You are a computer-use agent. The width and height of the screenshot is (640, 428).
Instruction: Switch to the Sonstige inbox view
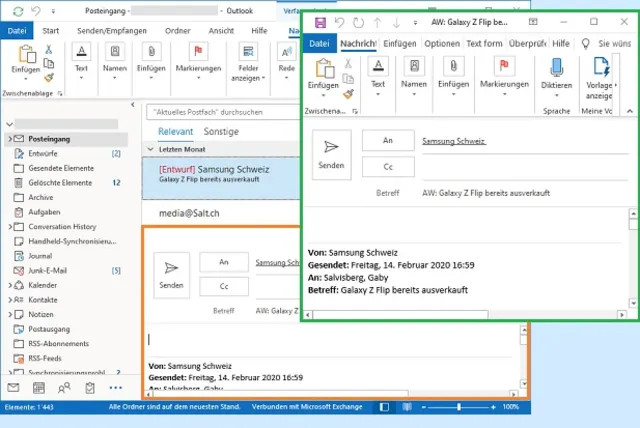[x=221, y=131]
